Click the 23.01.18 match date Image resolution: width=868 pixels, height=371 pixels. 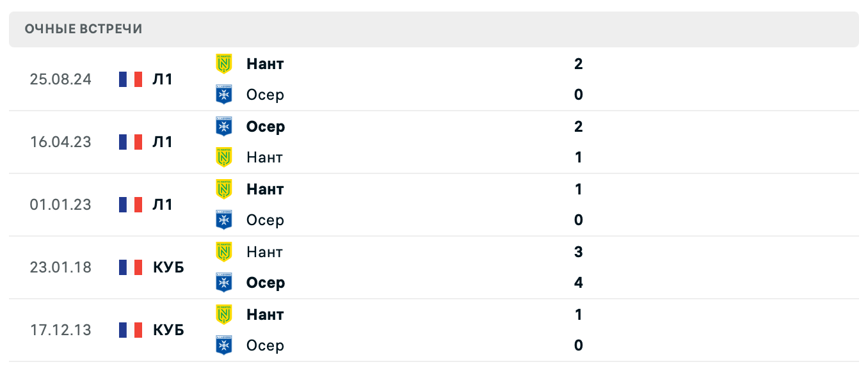pos(60,267)
